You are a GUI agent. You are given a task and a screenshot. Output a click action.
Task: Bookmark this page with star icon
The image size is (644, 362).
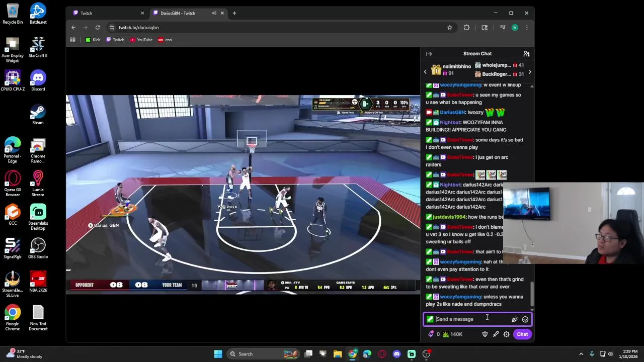450,27
